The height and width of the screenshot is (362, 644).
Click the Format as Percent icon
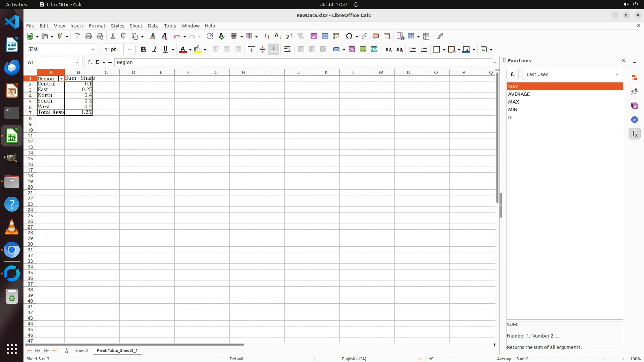[x=352, y=49]
